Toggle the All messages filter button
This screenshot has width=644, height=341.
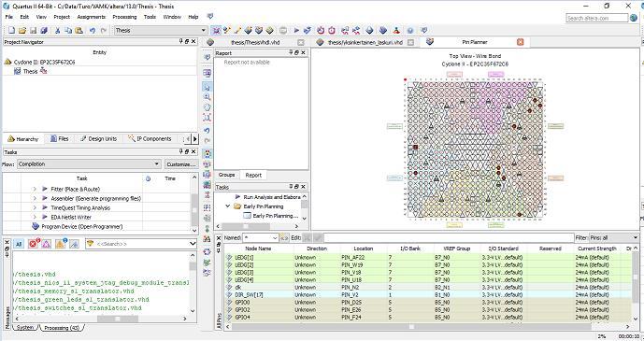[19, 244]
